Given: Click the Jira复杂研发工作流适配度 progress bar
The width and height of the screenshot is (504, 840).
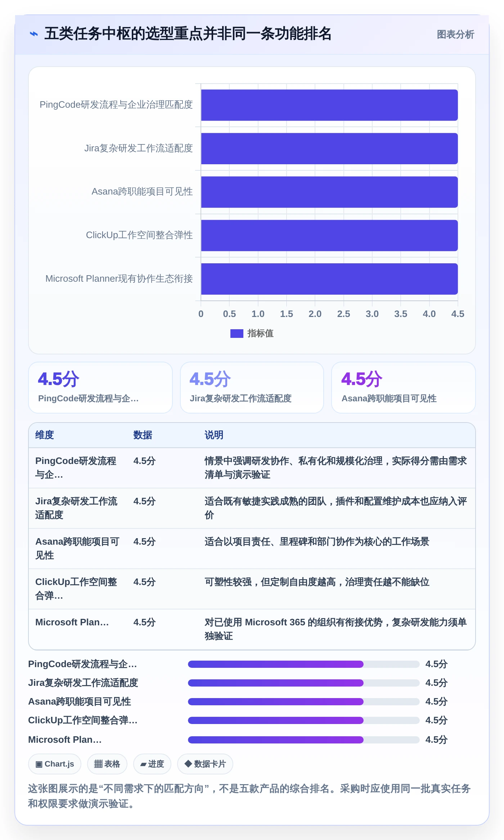Looking at the screenshot, I should (304, 683).
